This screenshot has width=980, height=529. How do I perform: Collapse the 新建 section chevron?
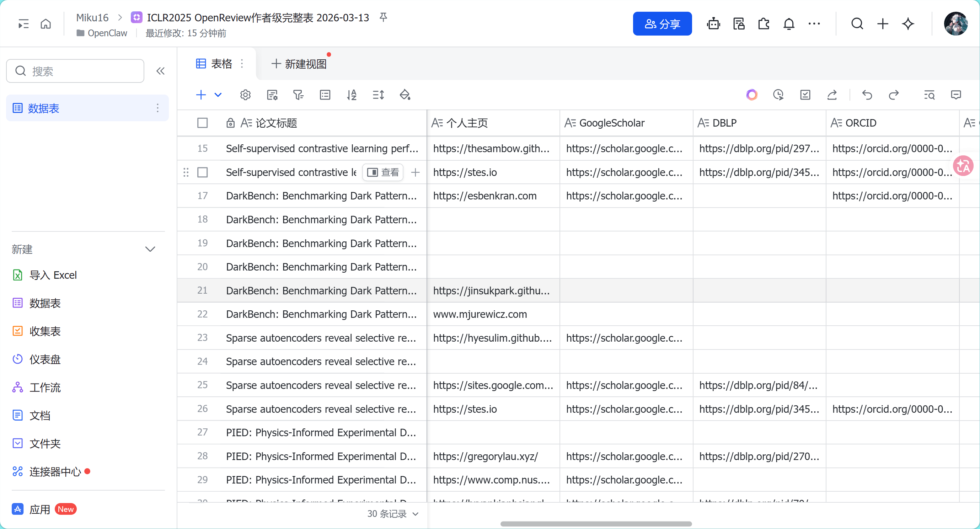coord(150,249)
